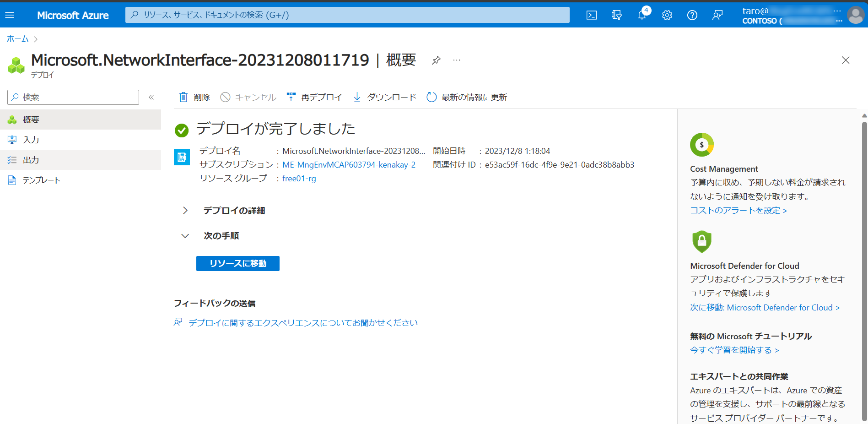Collapse the left navigation menu
The height and width of the screenshot is (424, 868).
click(151, 97)
